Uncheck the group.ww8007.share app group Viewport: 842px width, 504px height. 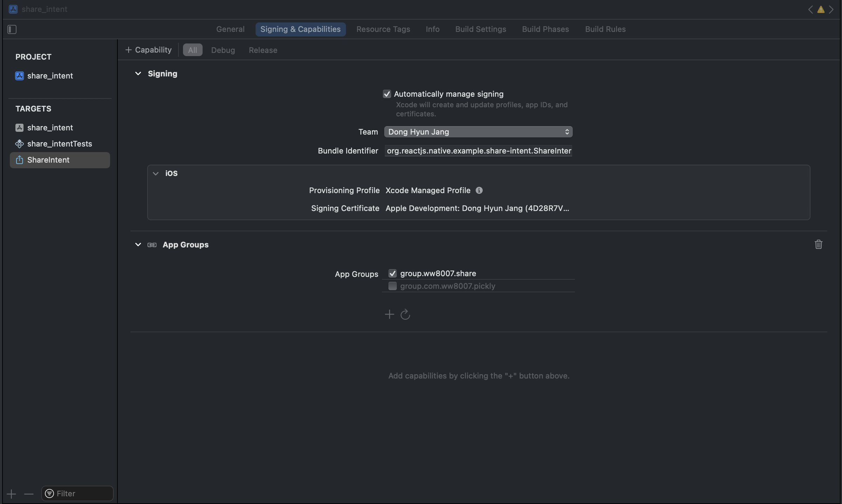(x=392, y=273)
